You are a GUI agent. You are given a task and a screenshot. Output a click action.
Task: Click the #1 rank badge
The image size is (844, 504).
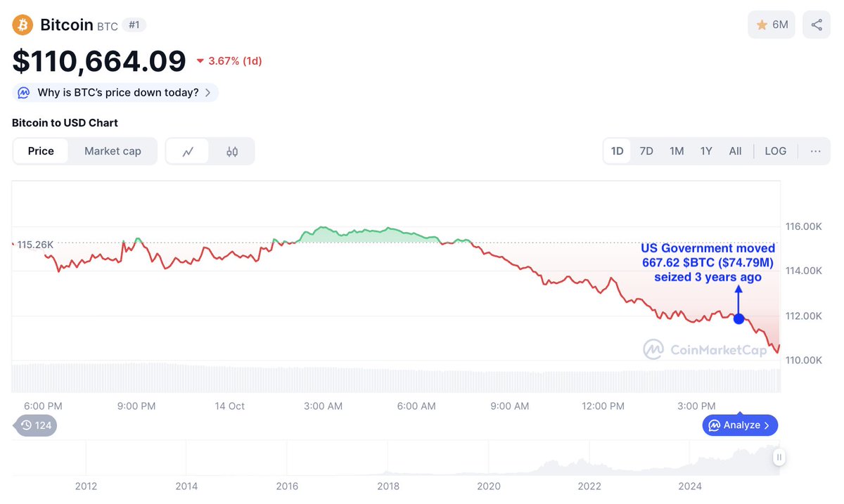[134, 25]
